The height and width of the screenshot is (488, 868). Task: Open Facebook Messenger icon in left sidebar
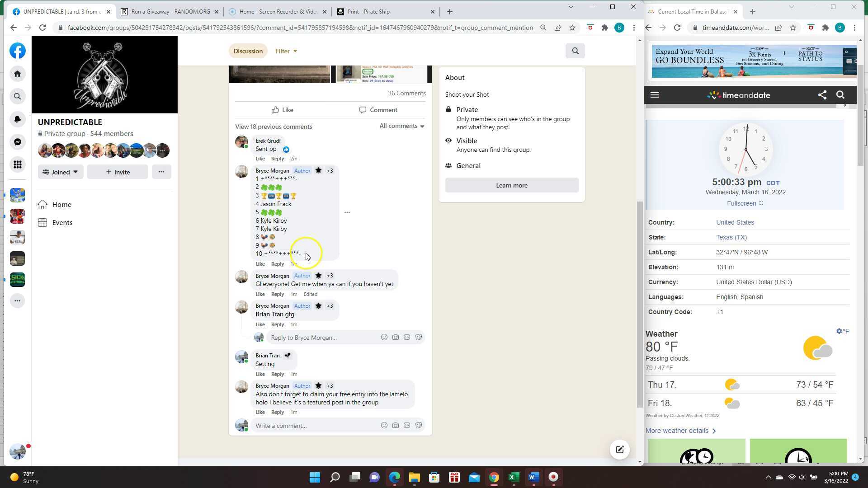pos(17,142)
